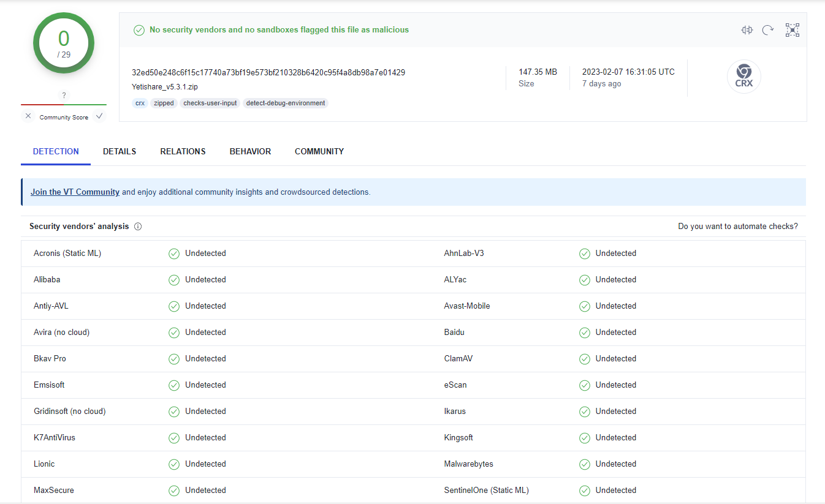Click Gridinsoft (no cloud) undetected check icon
825x504 pixels.
coord(174,412)
